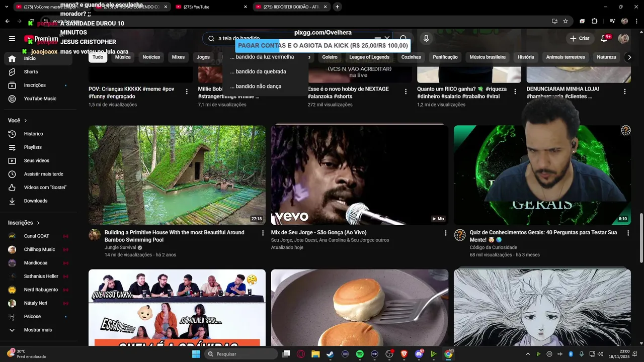The image size is (644, 362).
Task: Show hidden system tray icons
Action: (x=528, y=354)
